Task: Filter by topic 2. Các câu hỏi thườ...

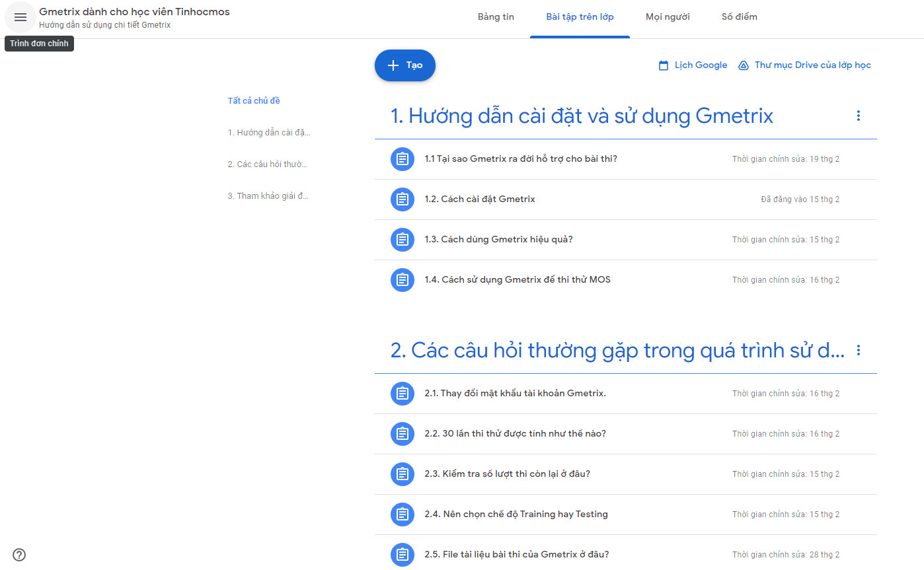Action: click(x=267, y=164)
